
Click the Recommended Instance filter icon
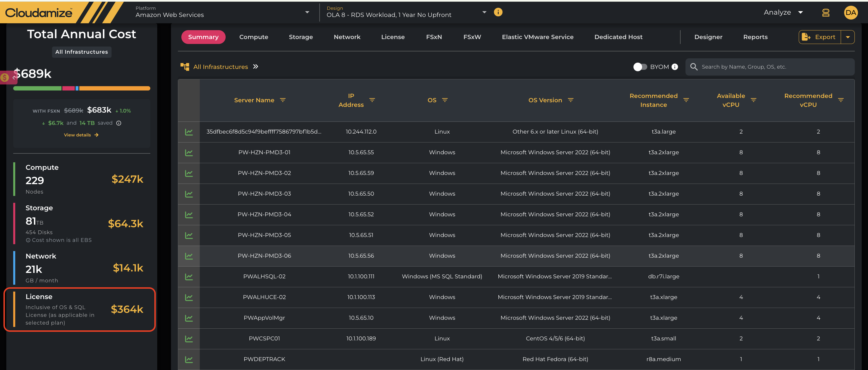[x=686, y=100]
